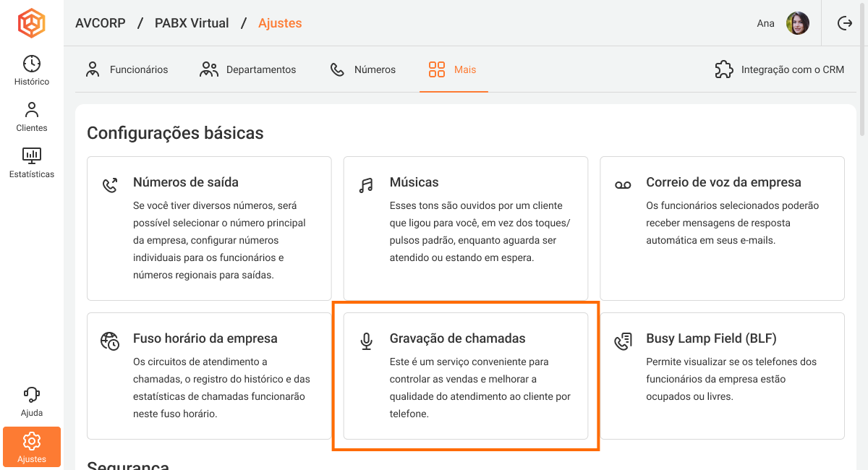The height and width of the screenshot is (470, 868).
Task: Switch to the Funcionários tab
Action: click(x=127, y=69)
